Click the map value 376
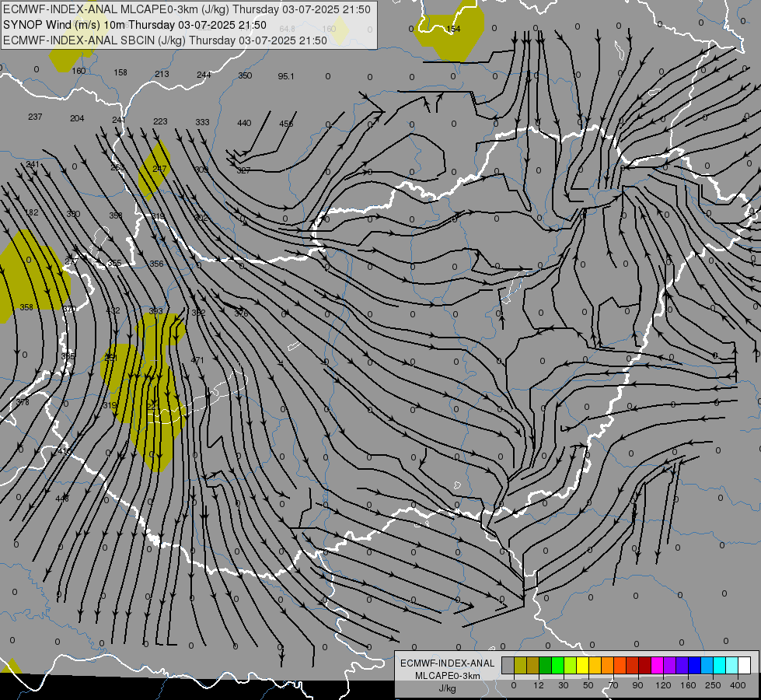This screenshot has width=761, height=700. [241, 313]
